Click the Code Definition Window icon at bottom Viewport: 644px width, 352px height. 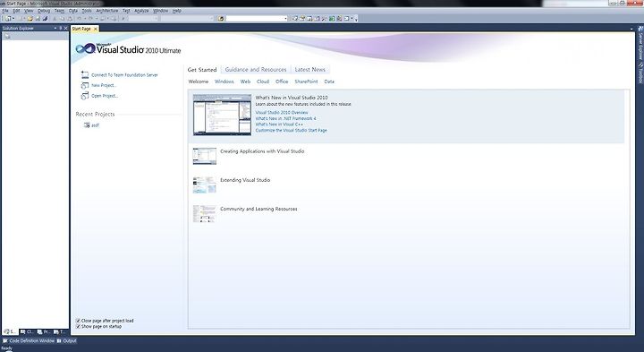click(5, 341)
